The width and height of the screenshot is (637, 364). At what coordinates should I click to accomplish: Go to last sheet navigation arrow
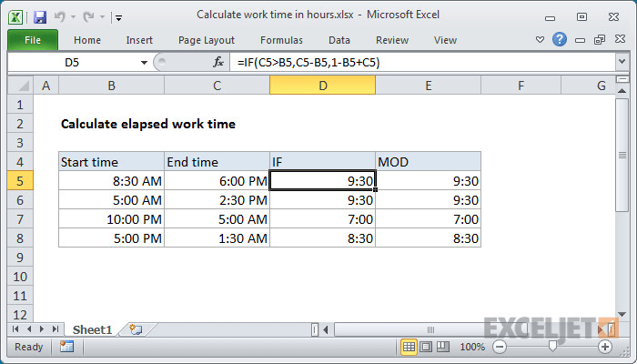coord(56,329)
